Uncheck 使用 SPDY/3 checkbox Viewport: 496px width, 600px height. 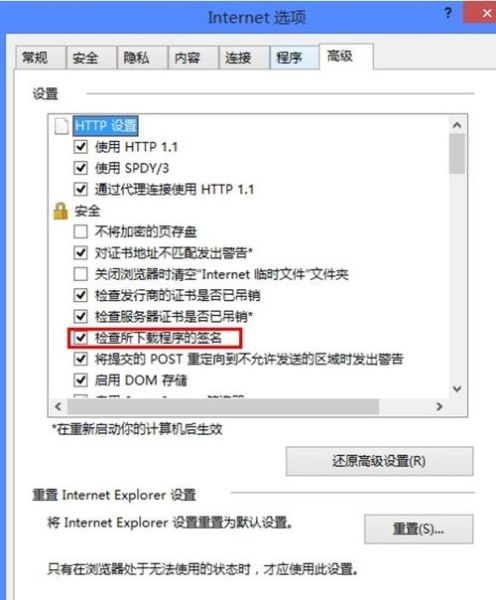coord(80,168)
